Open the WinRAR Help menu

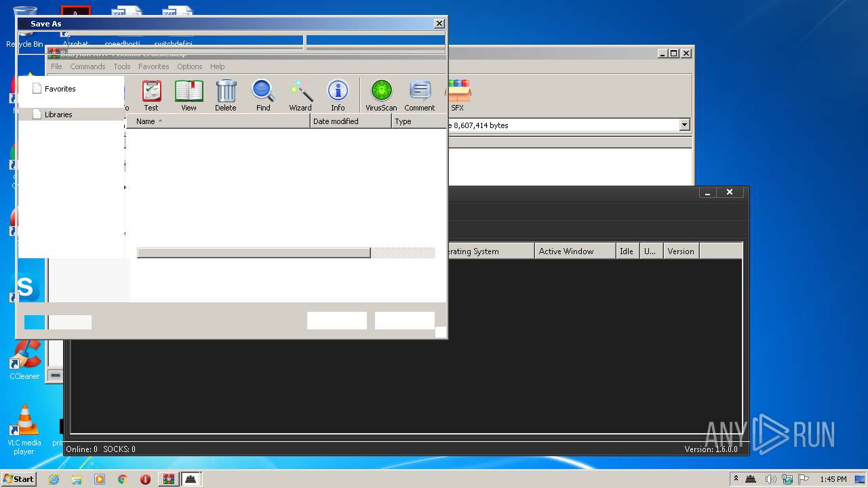click(217, 66)
